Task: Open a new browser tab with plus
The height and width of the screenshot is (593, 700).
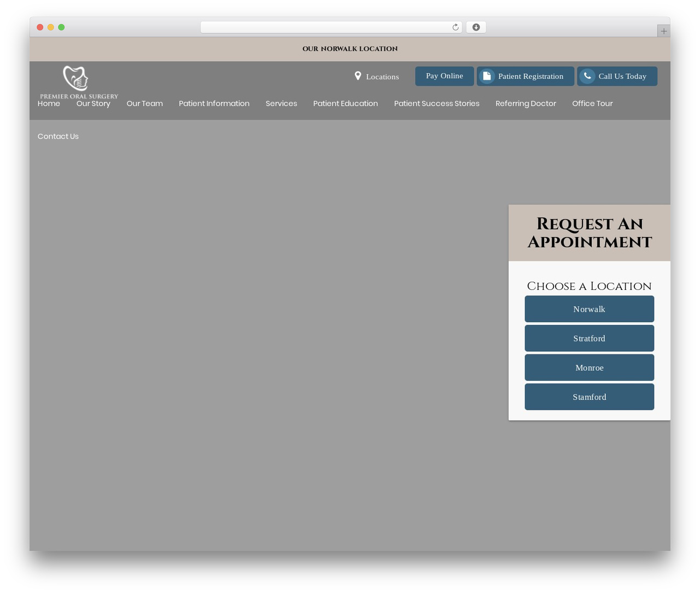Action: click(663, 31)
